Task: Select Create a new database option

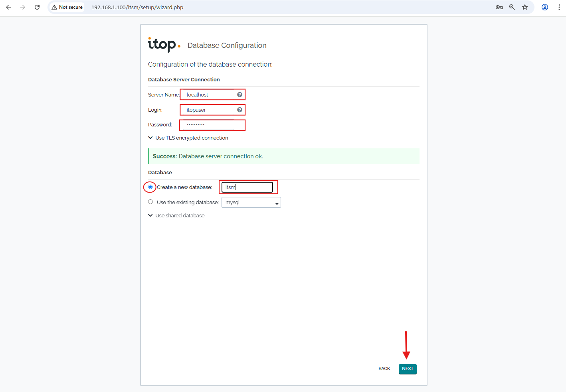Action: [150, 187]
